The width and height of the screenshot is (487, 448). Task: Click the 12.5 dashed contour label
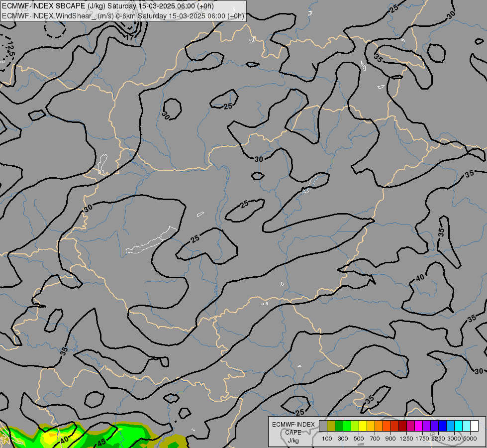point(10,48)
